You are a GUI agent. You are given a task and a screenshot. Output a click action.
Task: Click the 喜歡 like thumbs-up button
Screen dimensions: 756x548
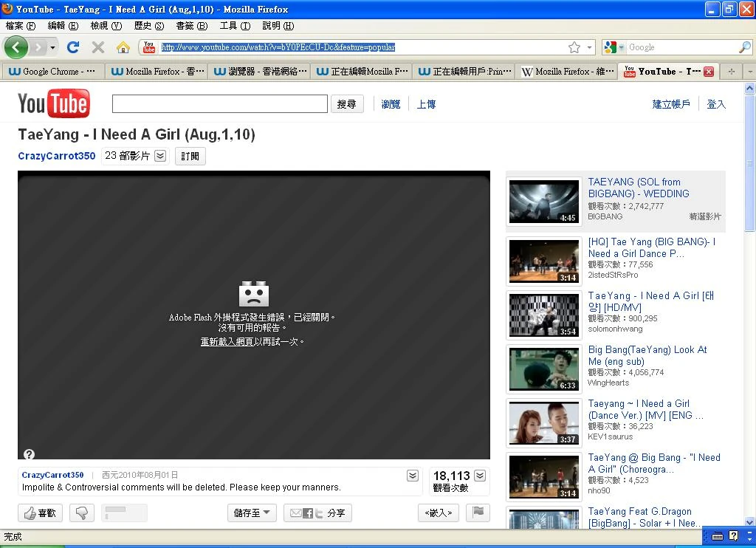tap(40, 513)
